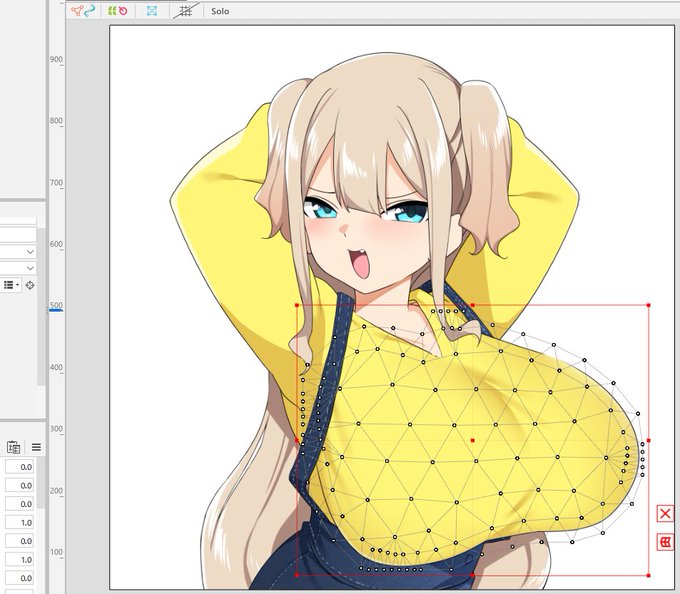Click the text field above the combo boxes

(x=18, y=235)
